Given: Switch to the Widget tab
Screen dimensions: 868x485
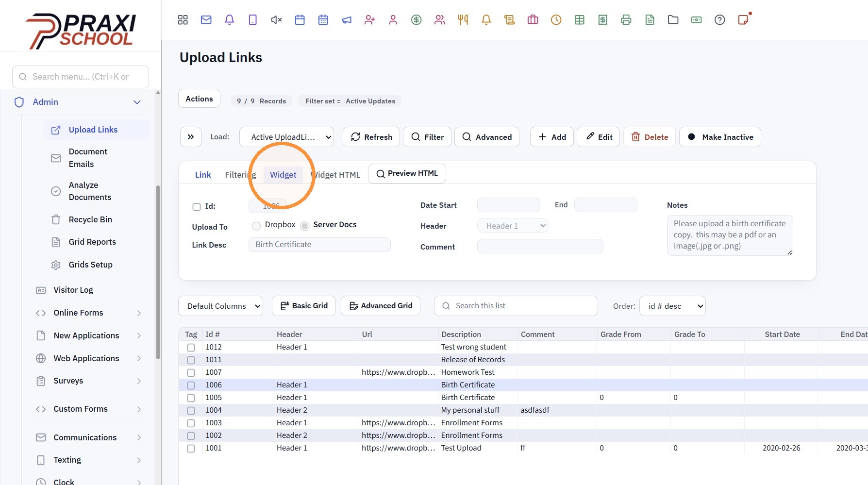Looking at the screenshot, I should point(283,175).
